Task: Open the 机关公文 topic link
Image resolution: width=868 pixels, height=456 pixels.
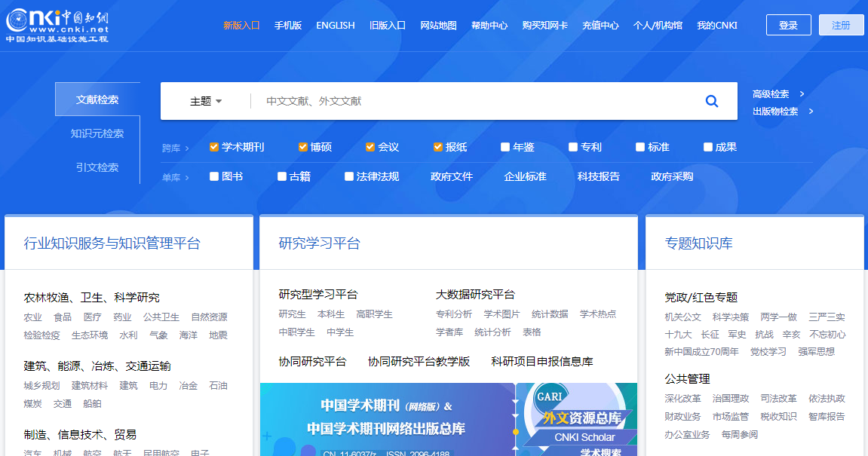Action: tap(682, 317)
